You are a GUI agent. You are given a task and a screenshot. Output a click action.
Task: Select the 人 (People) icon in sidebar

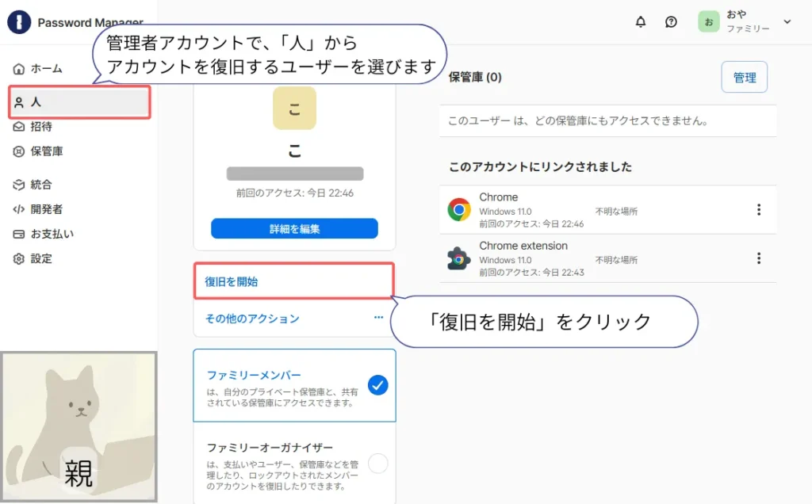point(19,101)
